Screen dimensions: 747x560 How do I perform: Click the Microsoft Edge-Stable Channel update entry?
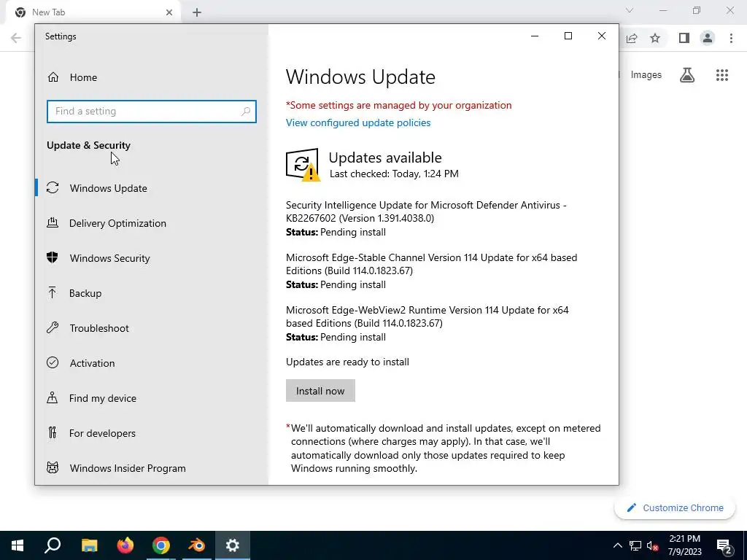431,271
